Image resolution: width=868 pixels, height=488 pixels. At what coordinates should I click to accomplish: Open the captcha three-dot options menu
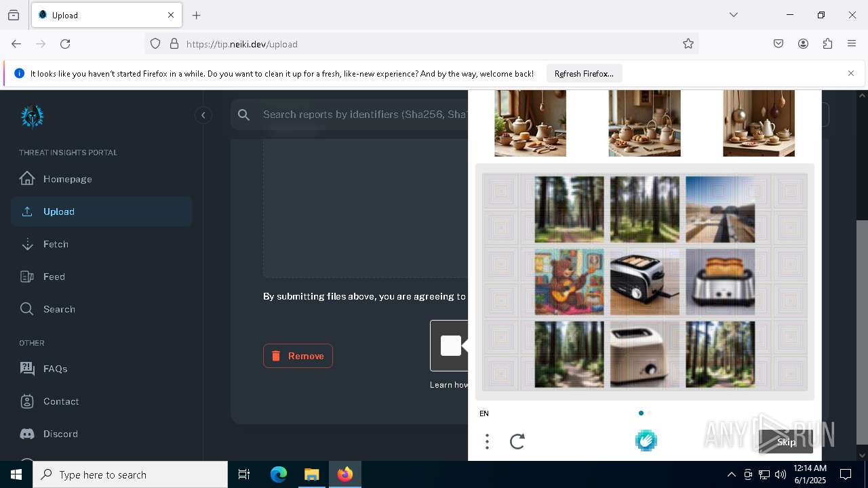(x=487, y=442)
